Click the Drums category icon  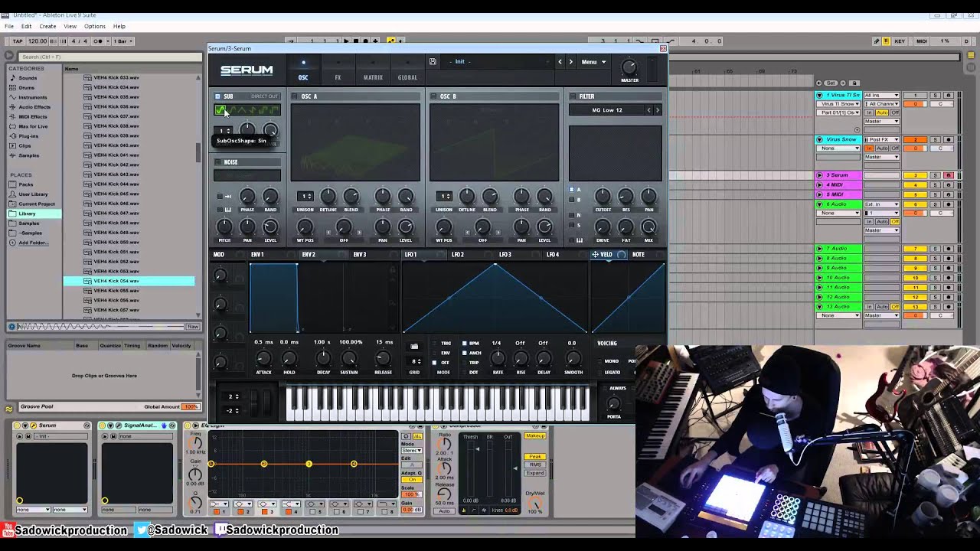point(12,88)
